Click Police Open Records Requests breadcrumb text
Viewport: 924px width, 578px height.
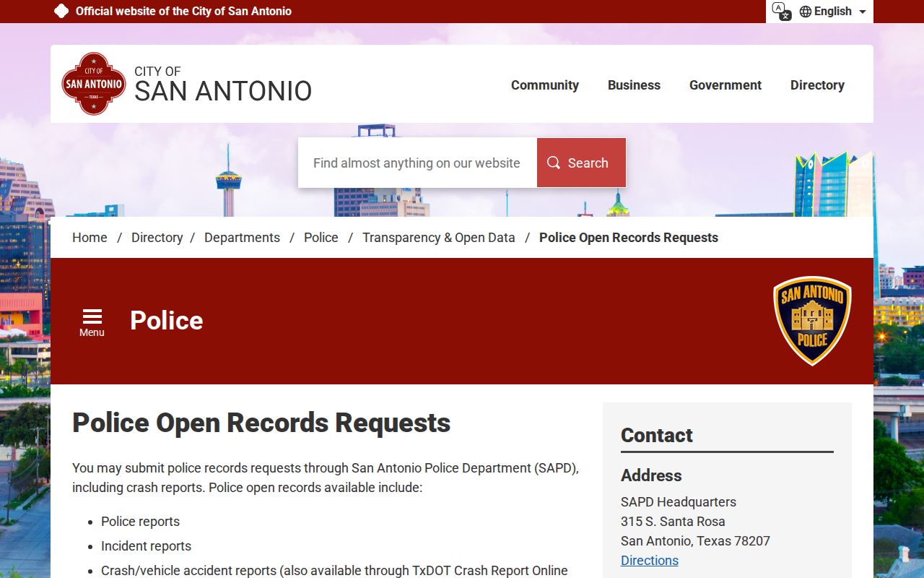click(629, 238)
